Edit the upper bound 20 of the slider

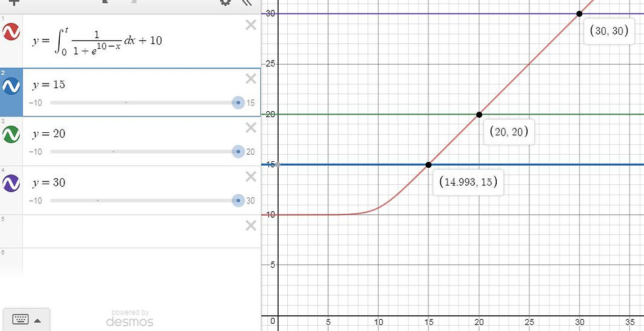click(x=250, y=152)
